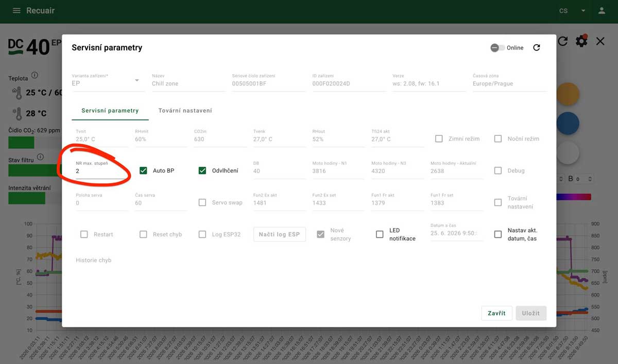618x364 pixels.
Task: Click the Recuair title in header
Action: click(x=41, y=11)
